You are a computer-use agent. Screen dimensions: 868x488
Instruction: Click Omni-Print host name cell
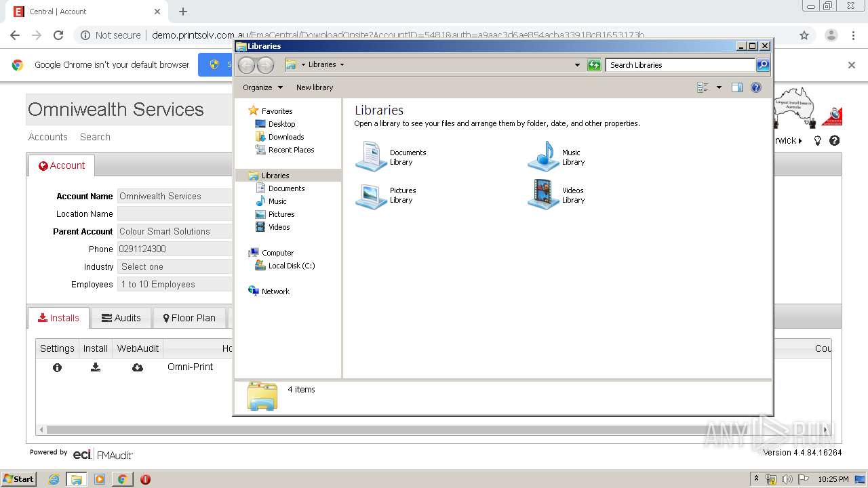coord(191,367)
